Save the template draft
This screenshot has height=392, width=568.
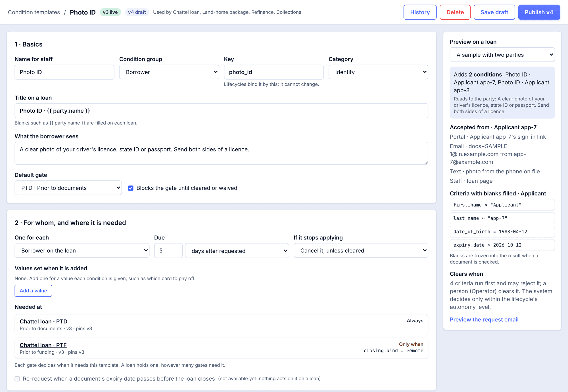pos(494,12)
